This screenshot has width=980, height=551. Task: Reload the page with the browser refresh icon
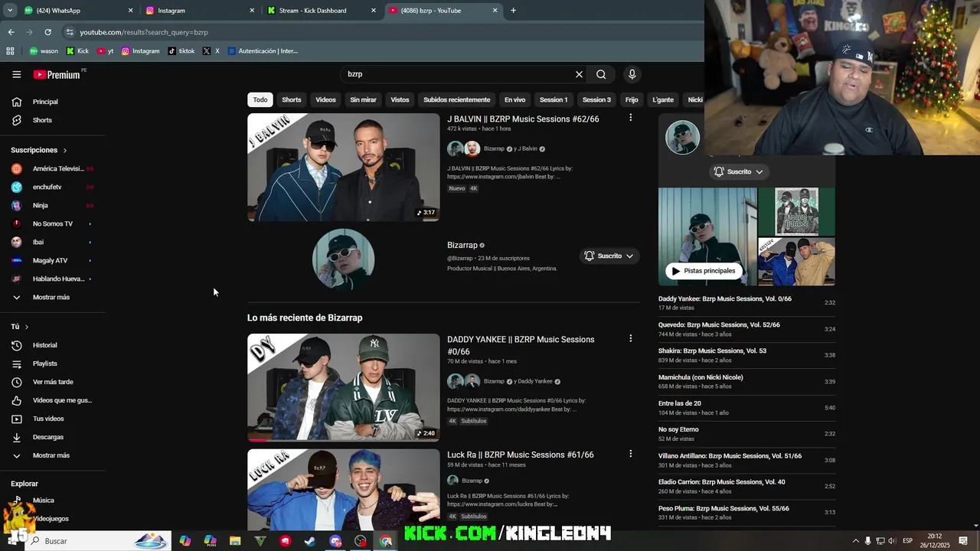click(x=47, y=32)
